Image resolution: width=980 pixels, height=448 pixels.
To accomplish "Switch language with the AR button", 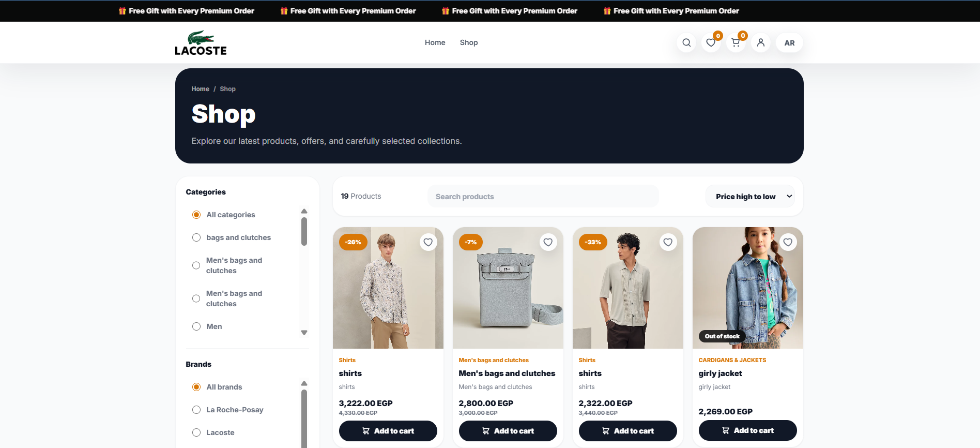I will click(x=789, y=43).
